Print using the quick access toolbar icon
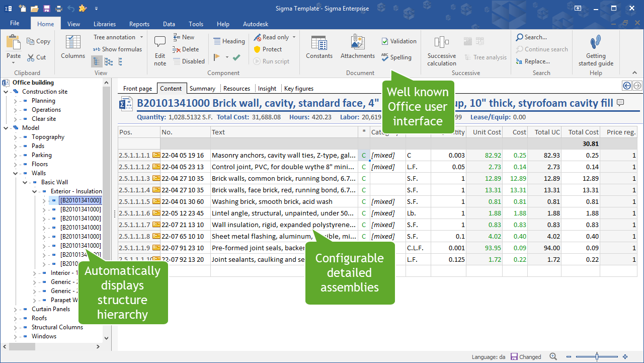 pos(58,8)
